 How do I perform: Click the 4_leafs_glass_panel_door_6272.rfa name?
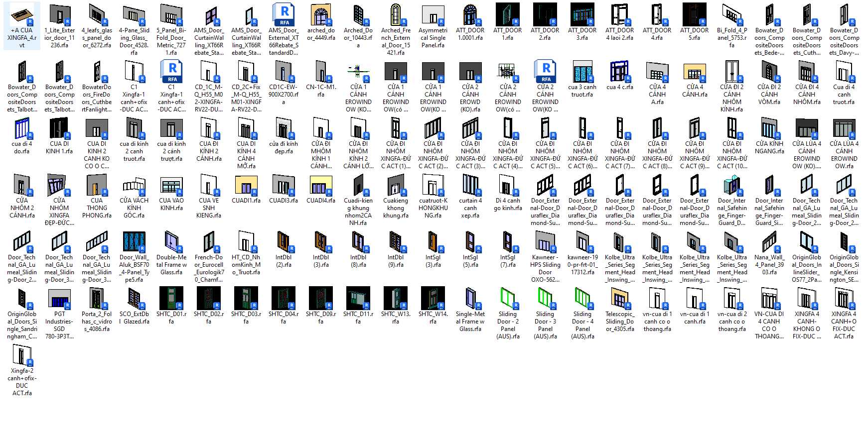tap(97, 38)
